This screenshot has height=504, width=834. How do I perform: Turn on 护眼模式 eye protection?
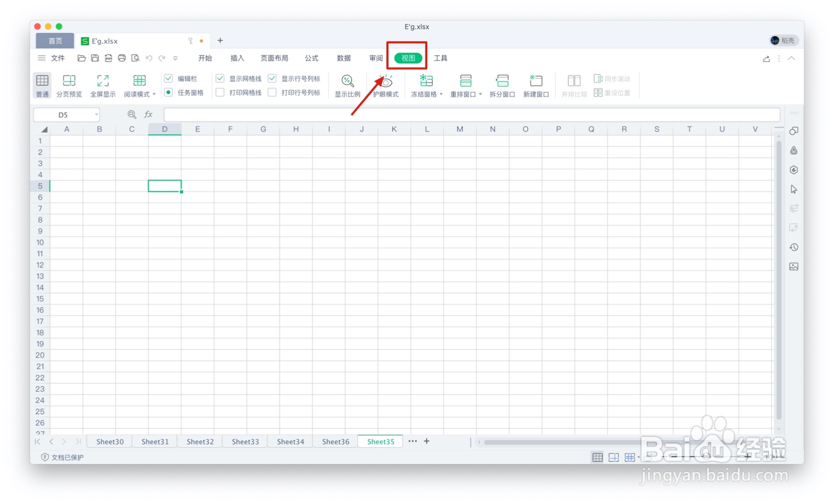386,85
